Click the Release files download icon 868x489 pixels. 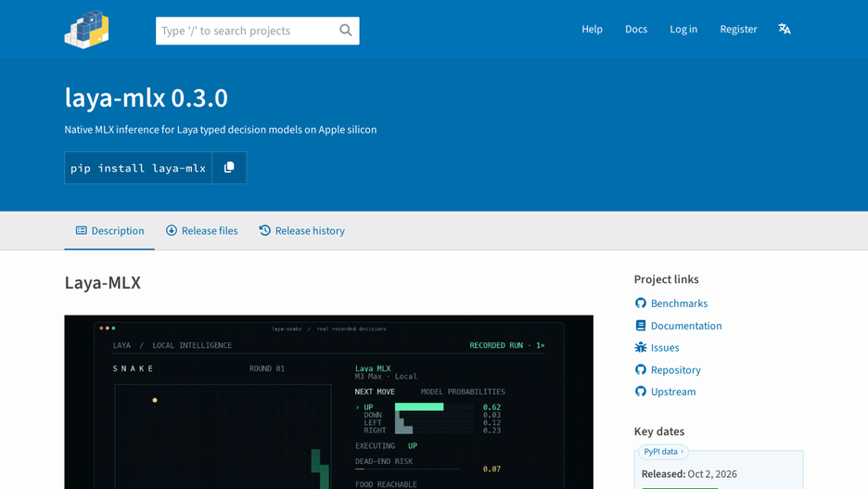click(x=172, y=230)
